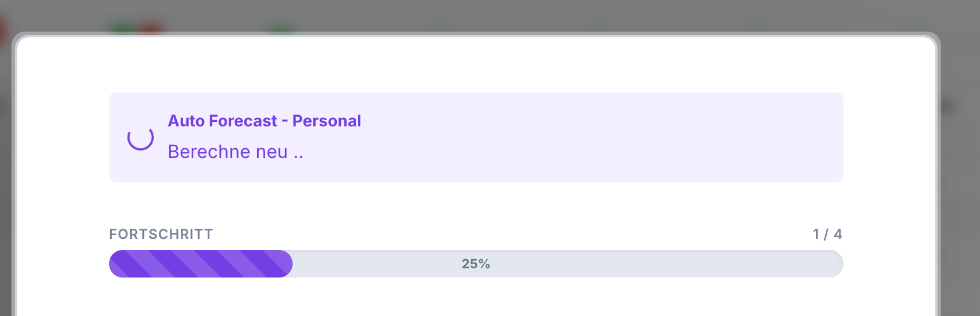Click the word "Forecast" in the heading
Screen dimensions: 980x316
[243, 121]
